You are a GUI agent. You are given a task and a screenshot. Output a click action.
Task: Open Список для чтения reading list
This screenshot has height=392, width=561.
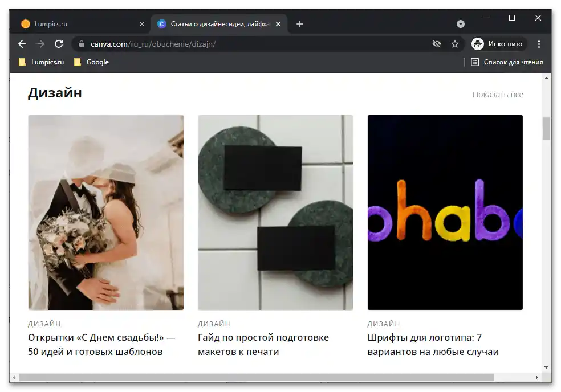coord(507,62)
